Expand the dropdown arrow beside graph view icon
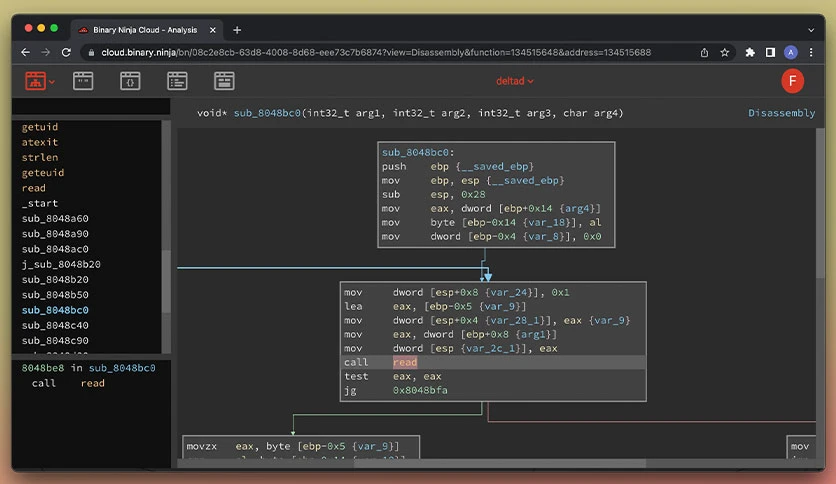Viewport: 836px width, 484px height. coord(52,82)
